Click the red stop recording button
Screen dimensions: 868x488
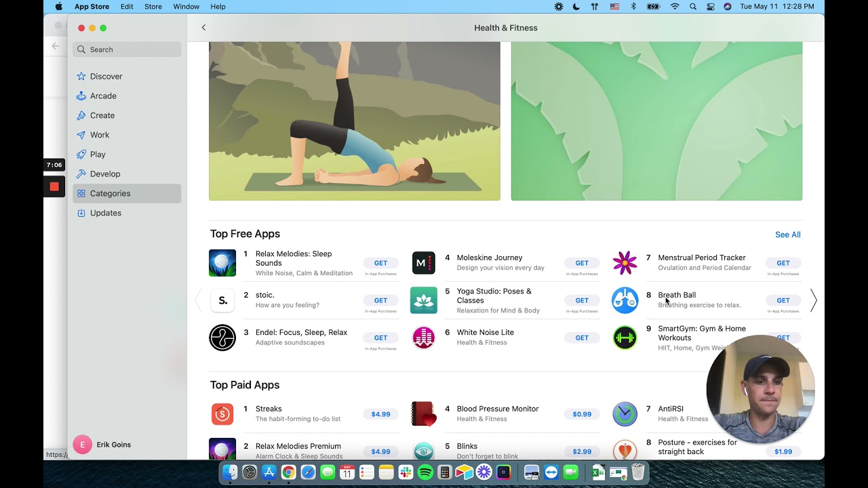[54, 186]
